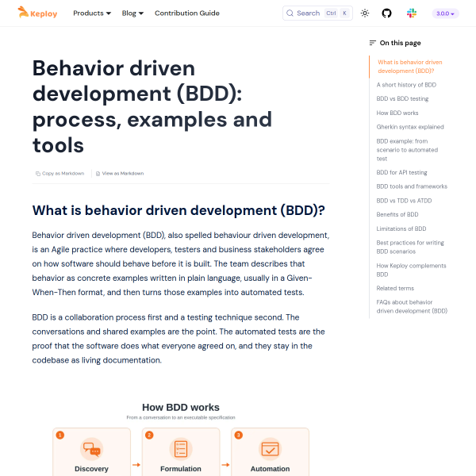The height and width of the screenshot is (476, 476).
Task: Click the Formulation checklist icon
Action: 181,449
